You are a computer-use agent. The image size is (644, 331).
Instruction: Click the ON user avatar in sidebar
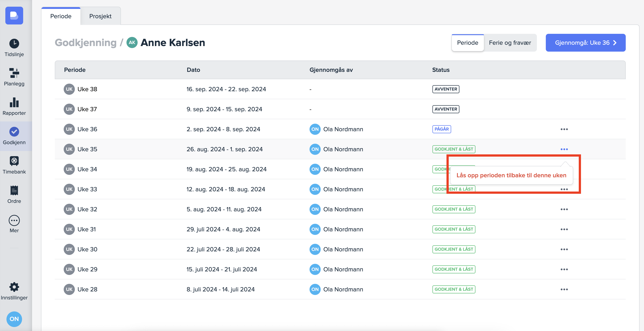(x=14, y=319)
